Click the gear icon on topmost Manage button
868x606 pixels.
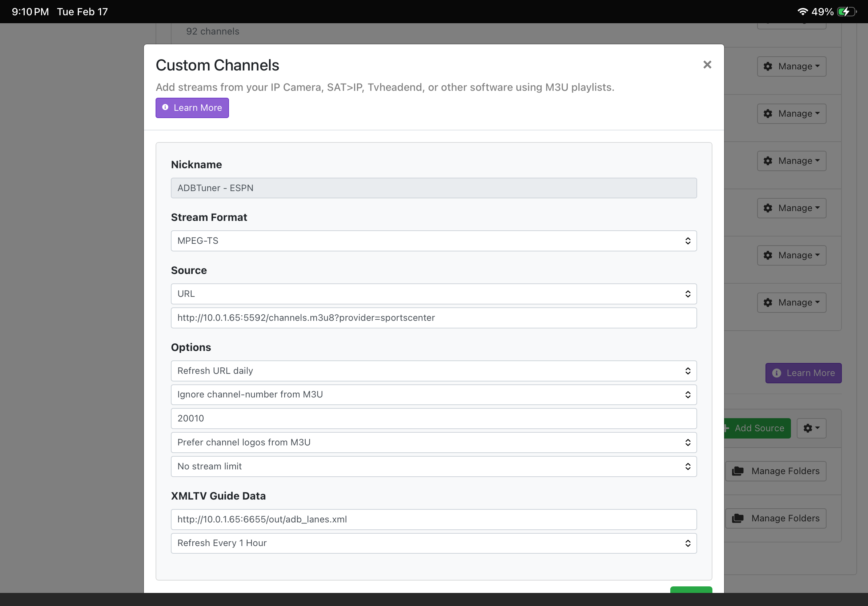coord(767,66)
